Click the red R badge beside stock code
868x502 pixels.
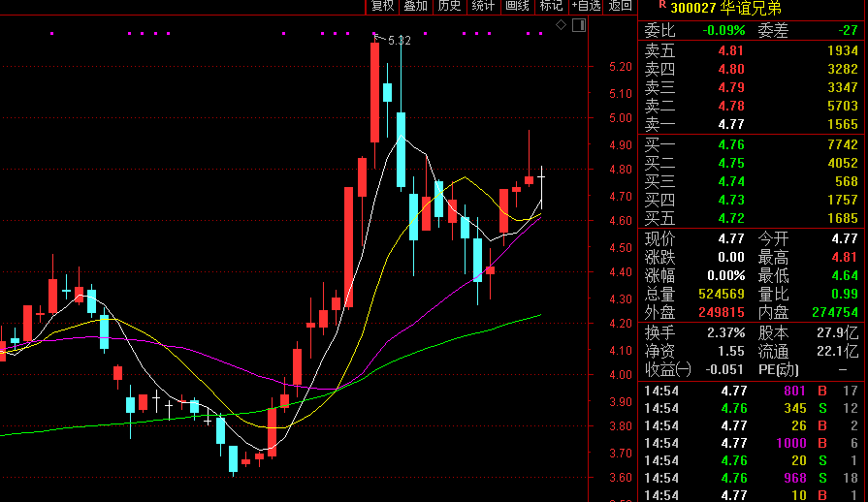tap(661, 6)
